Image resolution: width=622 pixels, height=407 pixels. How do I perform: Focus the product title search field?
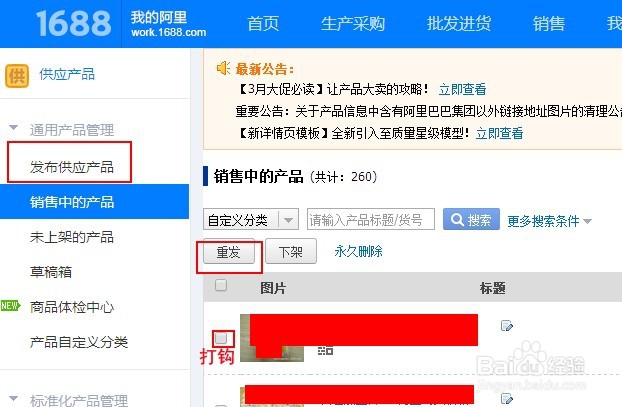[x=371, y=219]
